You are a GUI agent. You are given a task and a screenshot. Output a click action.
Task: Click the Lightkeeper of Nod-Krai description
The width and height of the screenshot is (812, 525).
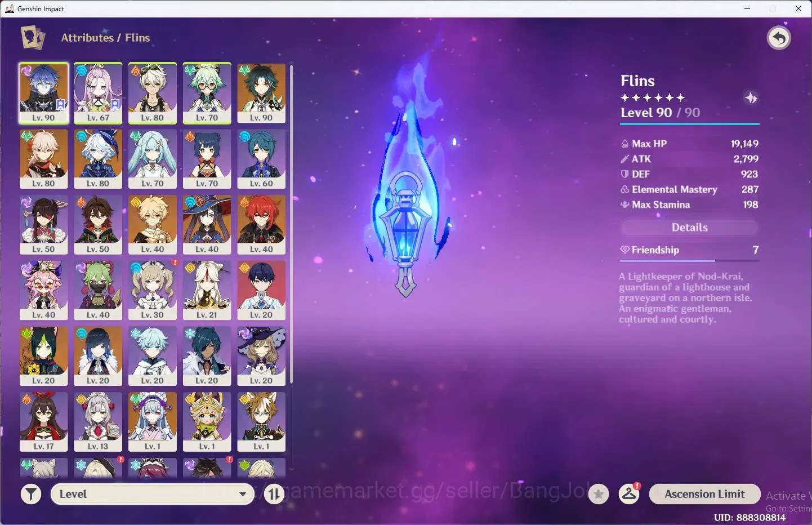tap(685, 298)
